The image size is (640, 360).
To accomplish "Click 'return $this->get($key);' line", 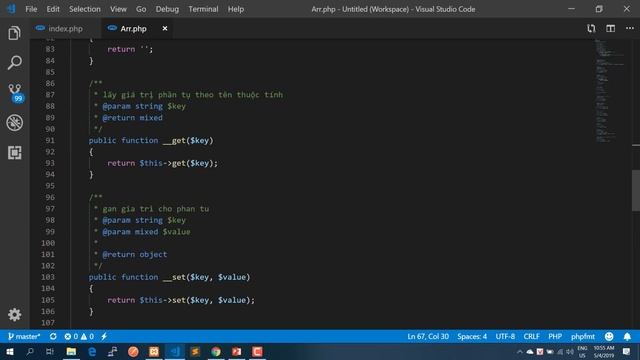I will pos(162,163).
